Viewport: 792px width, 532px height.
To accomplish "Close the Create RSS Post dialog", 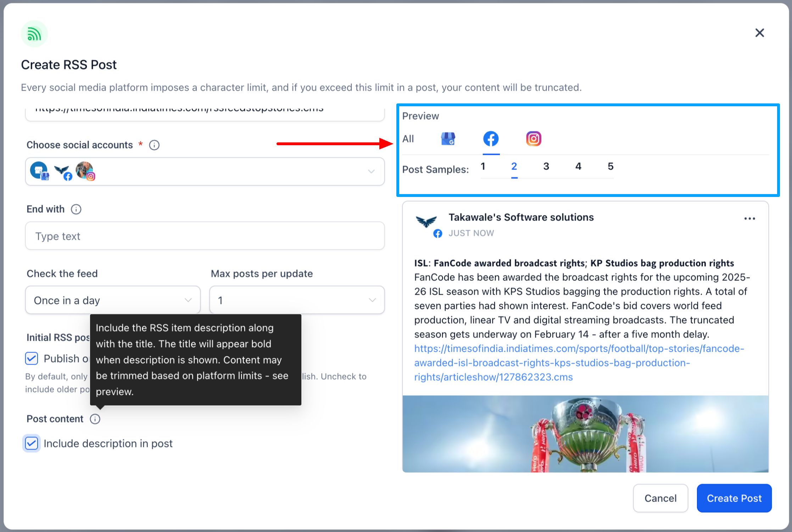I will point(759,33).
